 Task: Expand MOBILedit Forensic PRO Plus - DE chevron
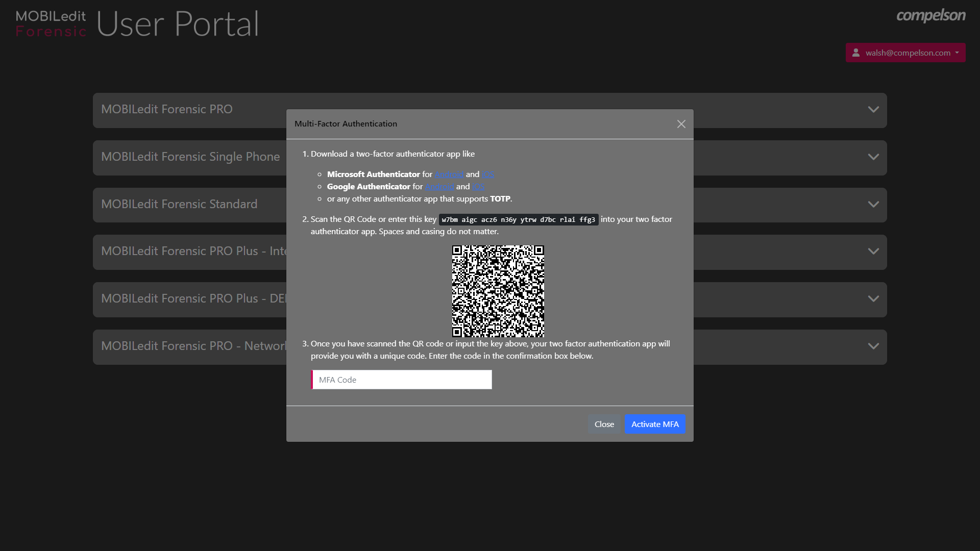pos(873,299)
